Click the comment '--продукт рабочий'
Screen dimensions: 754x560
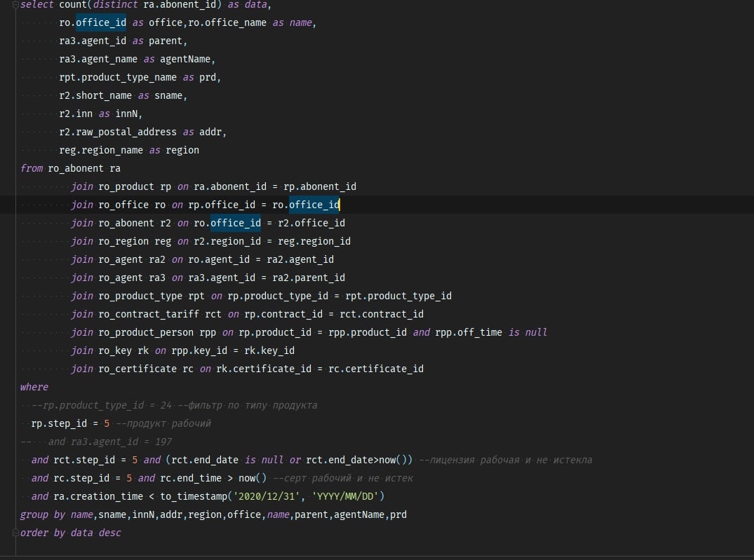coord(163,423)
